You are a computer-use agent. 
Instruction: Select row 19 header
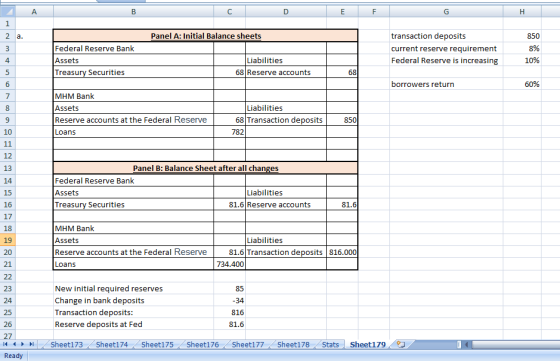point(8,240)
